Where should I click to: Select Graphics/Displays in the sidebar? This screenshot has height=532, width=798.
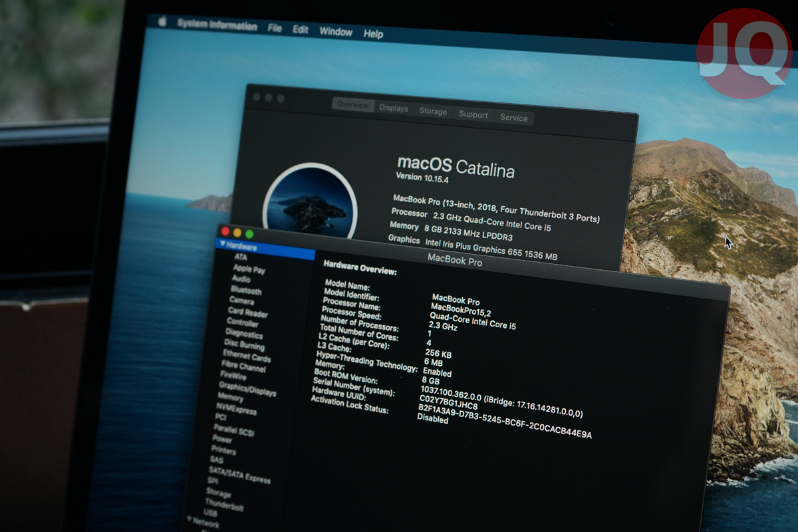pyautogui.click(x=247, y=389)
